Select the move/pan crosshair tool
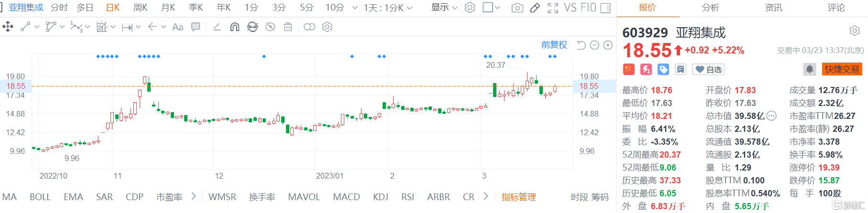The width and height of the screenshot is (868, 213). pos(8,27)
